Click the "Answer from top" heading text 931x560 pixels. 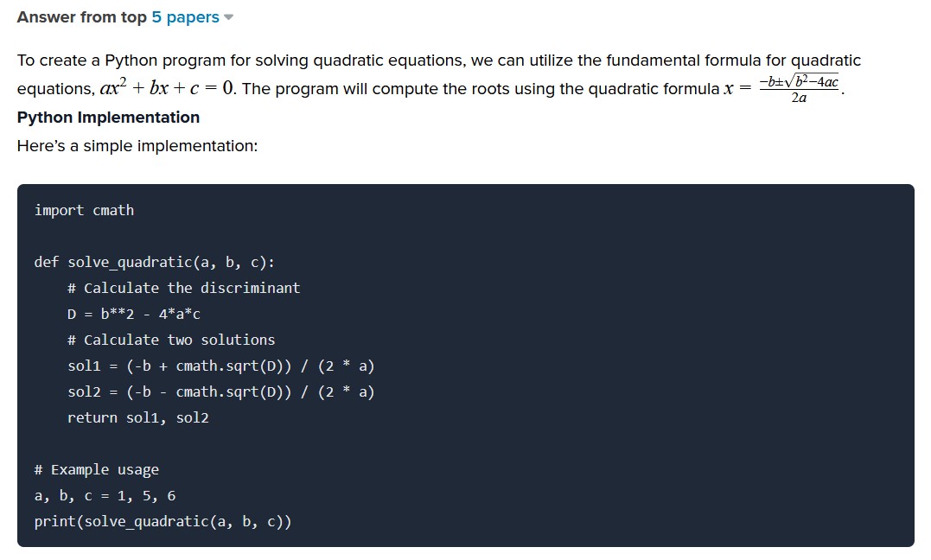[81, 17]
